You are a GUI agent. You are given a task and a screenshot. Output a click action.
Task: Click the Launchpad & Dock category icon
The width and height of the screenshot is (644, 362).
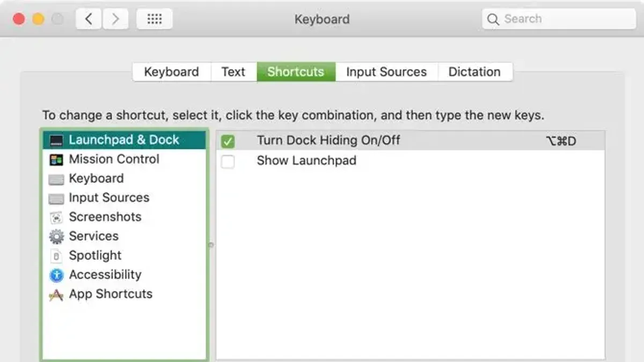(x=56, y=141)
